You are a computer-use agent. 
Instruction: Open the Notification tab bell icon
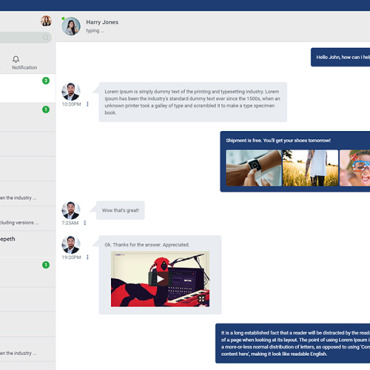pos(16,59)
